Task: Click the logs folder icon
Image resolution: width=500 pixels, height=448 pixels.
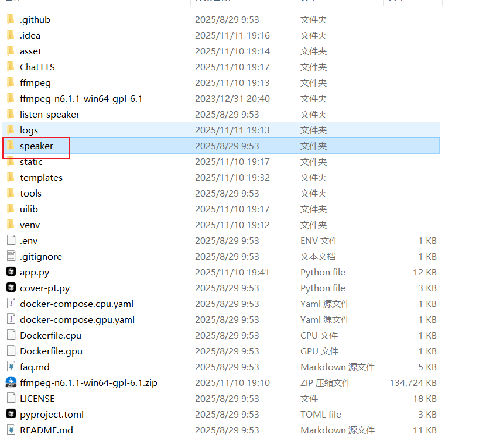Action: [11, 130]
